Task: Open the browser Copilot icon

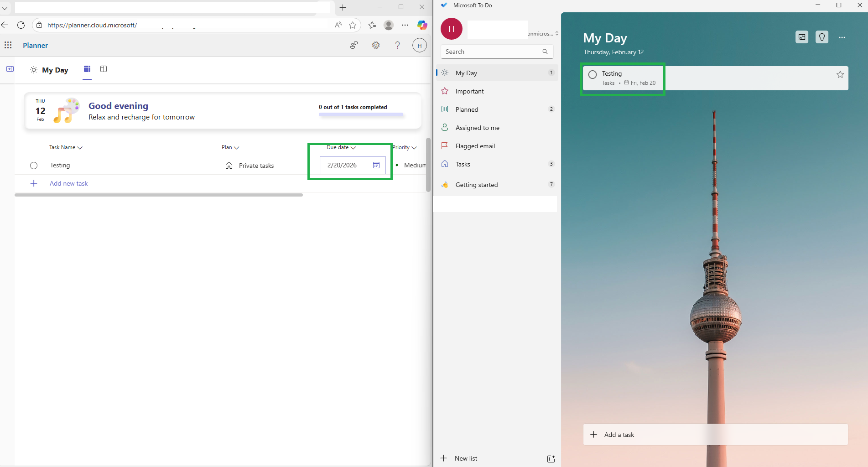Action: 422,25
